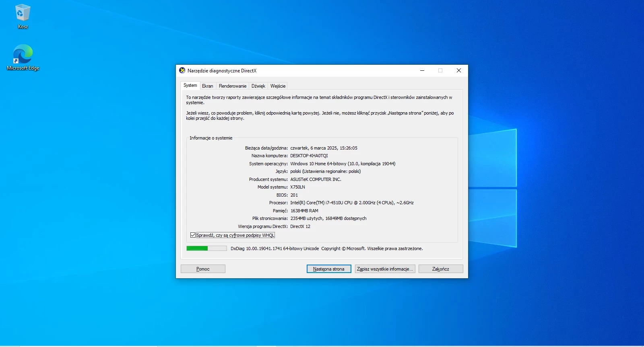Close the DirectX diagnostic window
This screenshot has height=347, width=644.
click(459, 70)
